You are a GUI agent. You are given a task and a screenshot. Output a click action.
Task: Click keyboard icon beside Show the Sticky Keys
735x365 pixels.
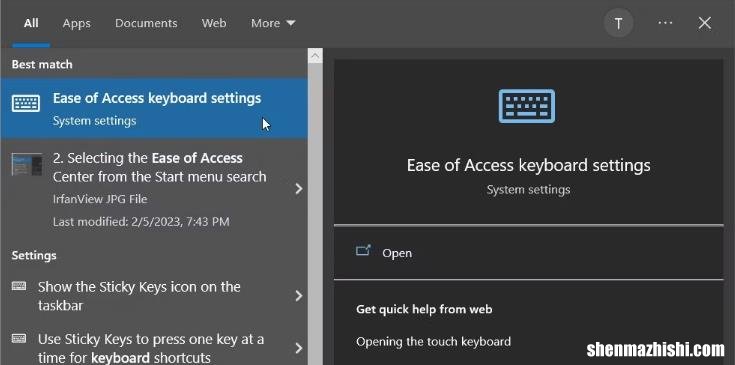[x=19, y=286]
